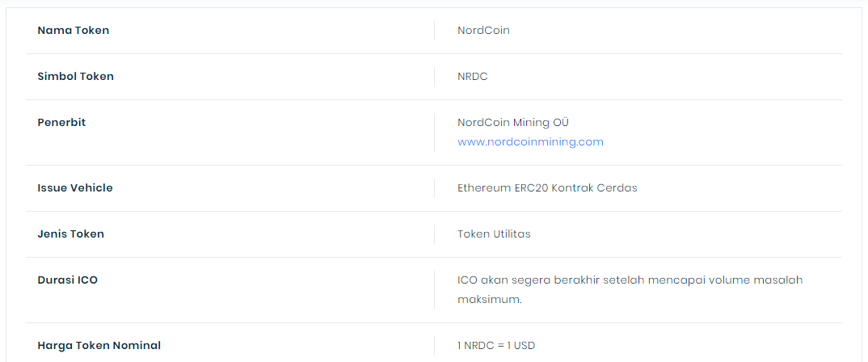Click the word USD in price row

point(524,345)
